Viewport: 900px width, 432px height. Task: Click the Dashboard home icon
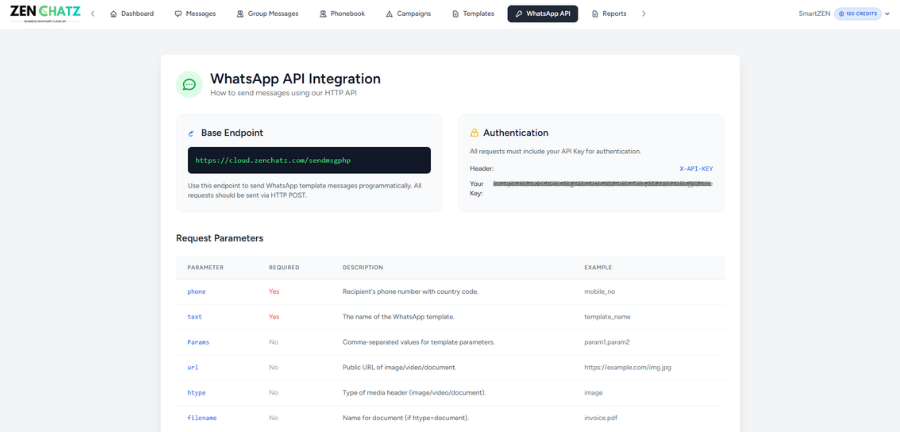pyautogui.click(x=113, y=14)
